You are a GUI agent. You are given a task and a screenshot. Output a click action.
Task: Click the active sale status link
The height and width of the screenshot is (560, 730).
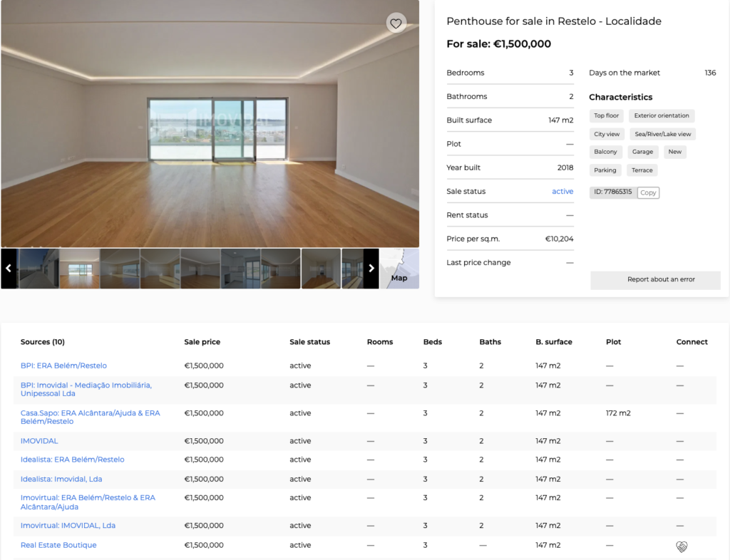562,191
